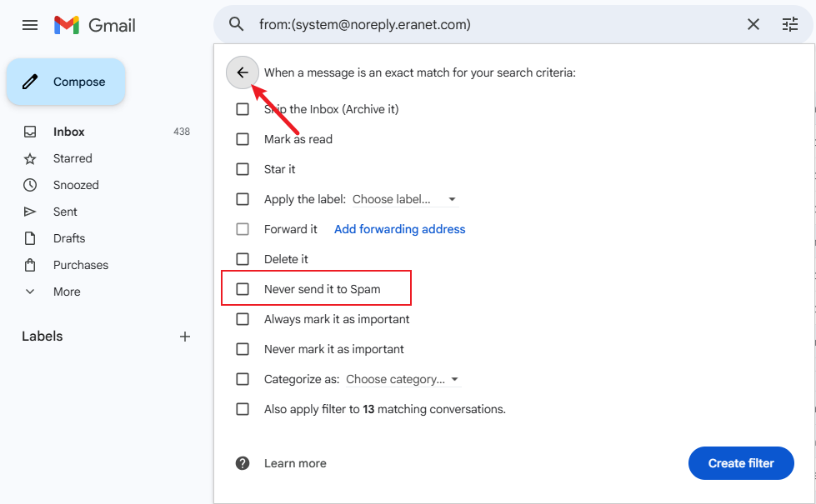Go back using the arrow button
Viewport: 816px width, 504px height.
point(243,72)
